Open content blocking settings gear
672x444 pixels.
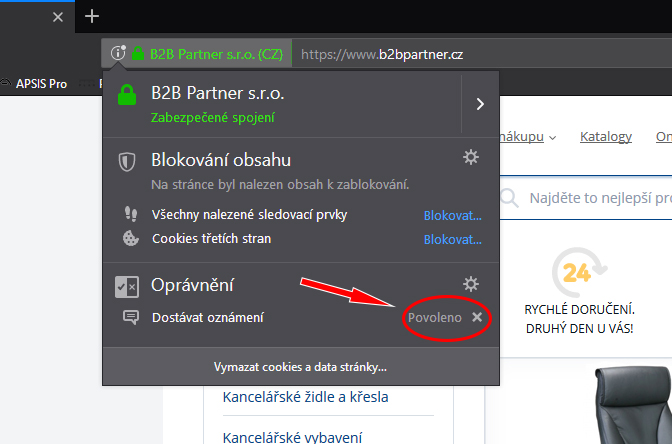471,157
